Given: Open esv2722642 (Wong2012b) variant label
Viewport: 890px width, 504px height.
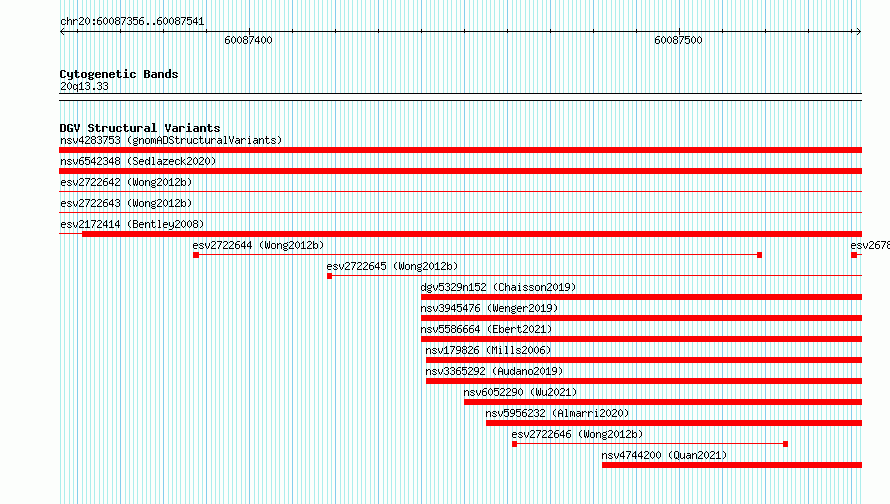Looking at the screenshot, I should 126,182.
